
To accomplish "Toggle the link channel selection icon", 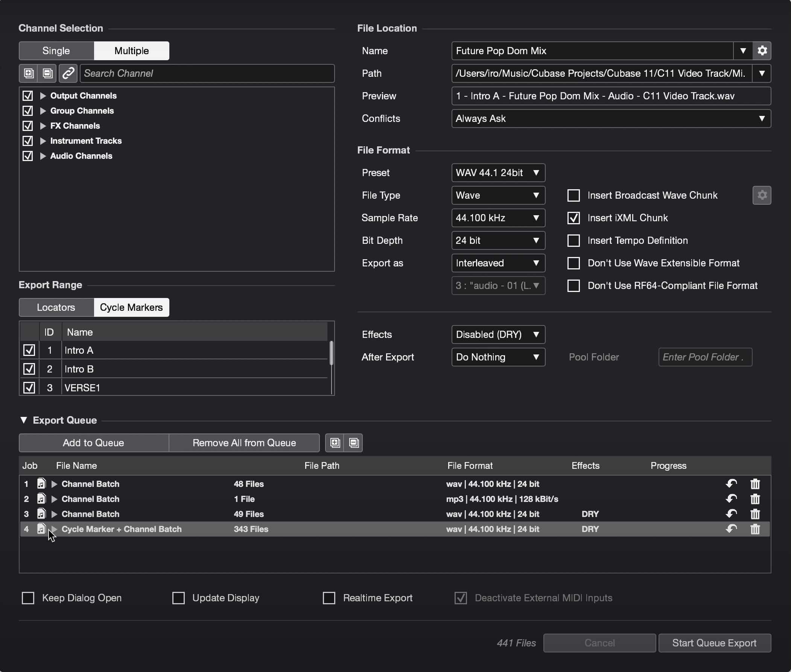I will tap(68, 73).
